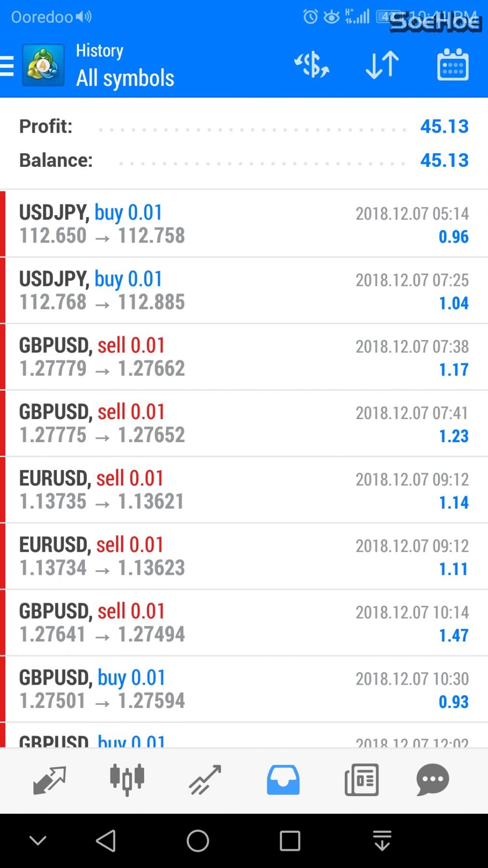The image size is (488, 868).
Task: Tap the MetaTrader 4 app logo
Action: (43, 66)
